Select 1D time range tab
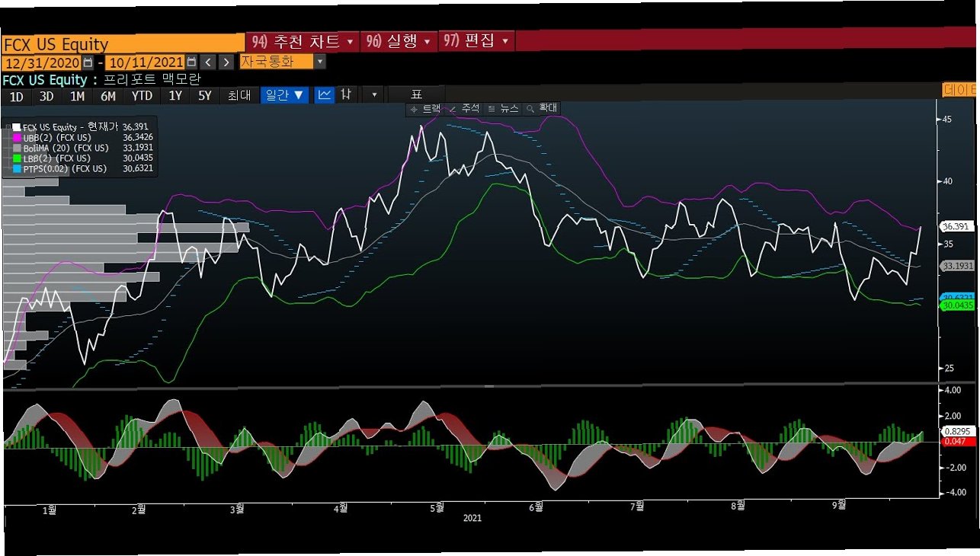This screenshot has width=980, height=556. click(x=16, y=96)
